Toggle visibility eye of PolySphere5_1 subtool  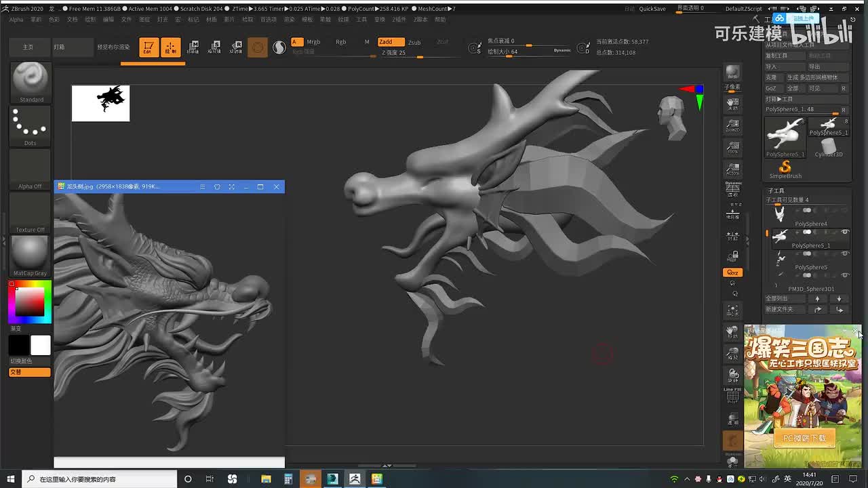tap(845, 232)
